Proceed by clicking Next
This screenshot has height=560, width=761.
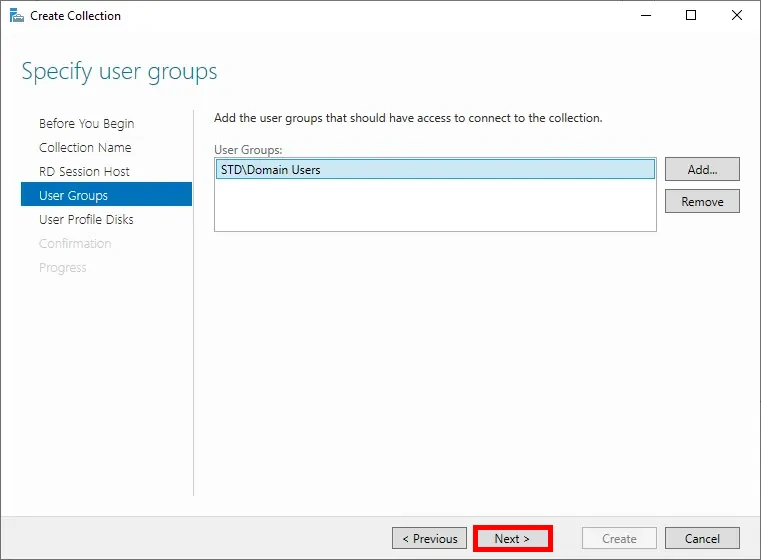[512, 539]
